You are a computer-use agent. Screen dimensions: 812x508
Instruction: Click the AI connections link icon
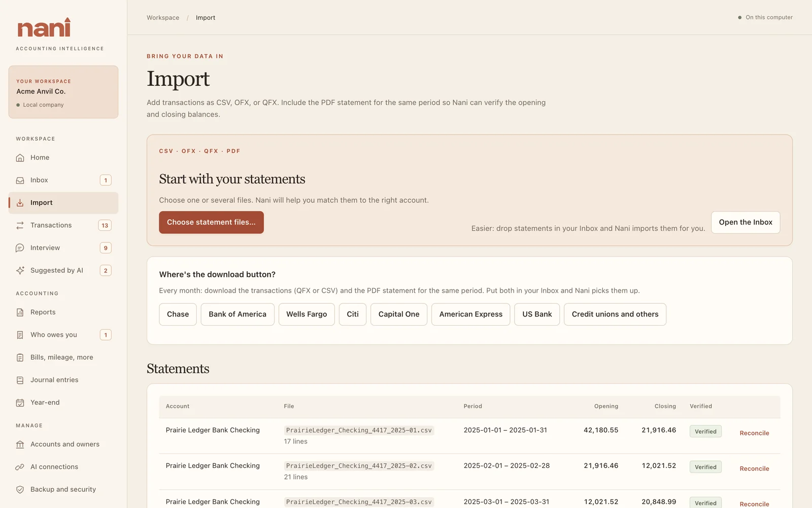click(x=20, y=467)
